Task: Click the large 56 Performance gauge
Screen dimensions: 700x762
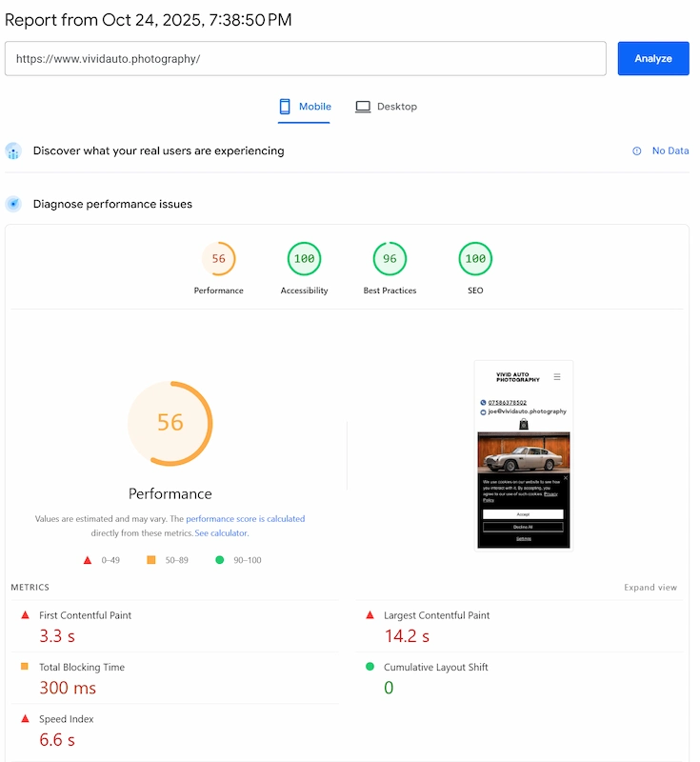Action: (x=170, y=423)
